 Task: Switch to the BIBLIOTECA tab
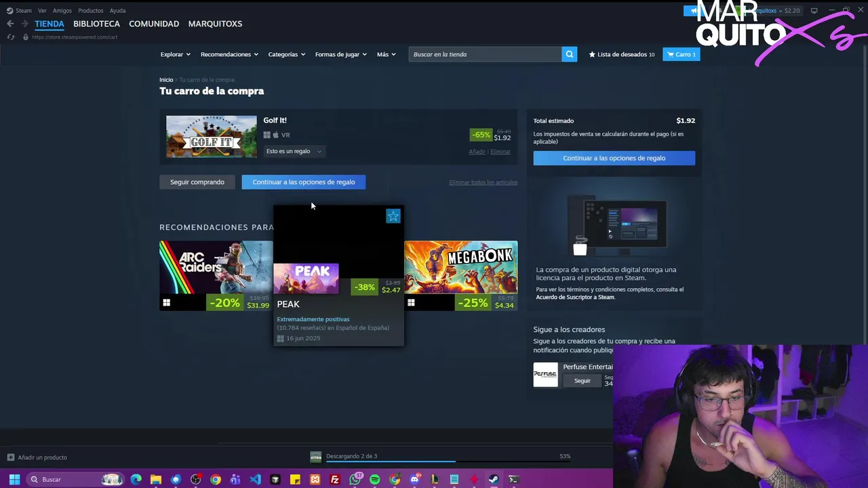pos(96,24)
